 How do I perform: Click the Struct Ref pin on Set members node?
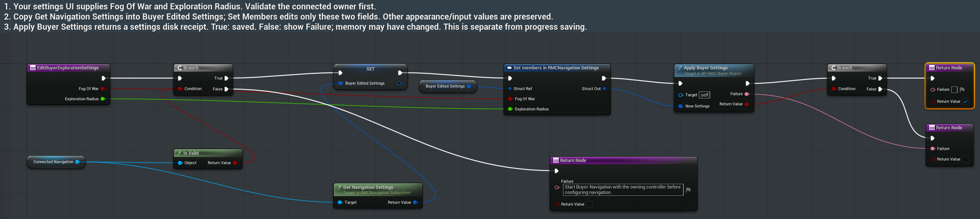pos(510,89)
